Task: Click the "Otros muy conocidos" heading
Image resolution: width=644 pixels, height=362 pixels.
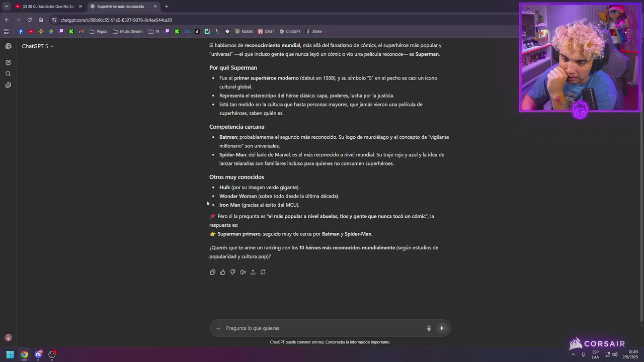Action: point(236,177)
